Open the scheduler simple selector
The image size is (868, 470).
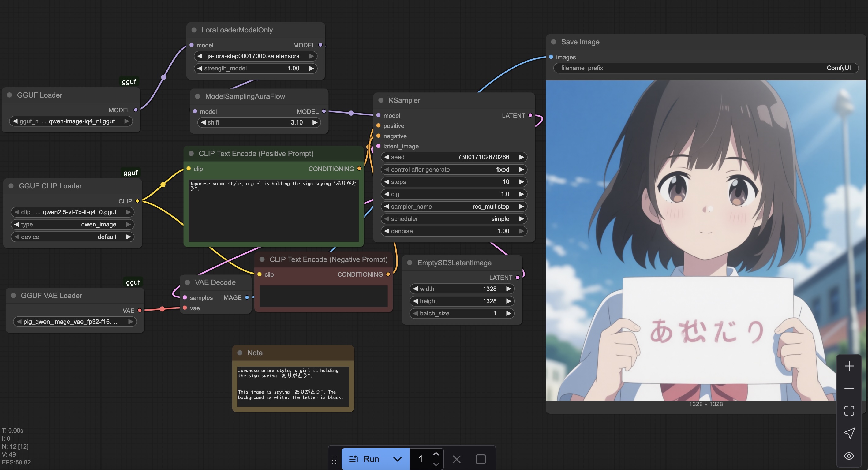coord(454,219)
